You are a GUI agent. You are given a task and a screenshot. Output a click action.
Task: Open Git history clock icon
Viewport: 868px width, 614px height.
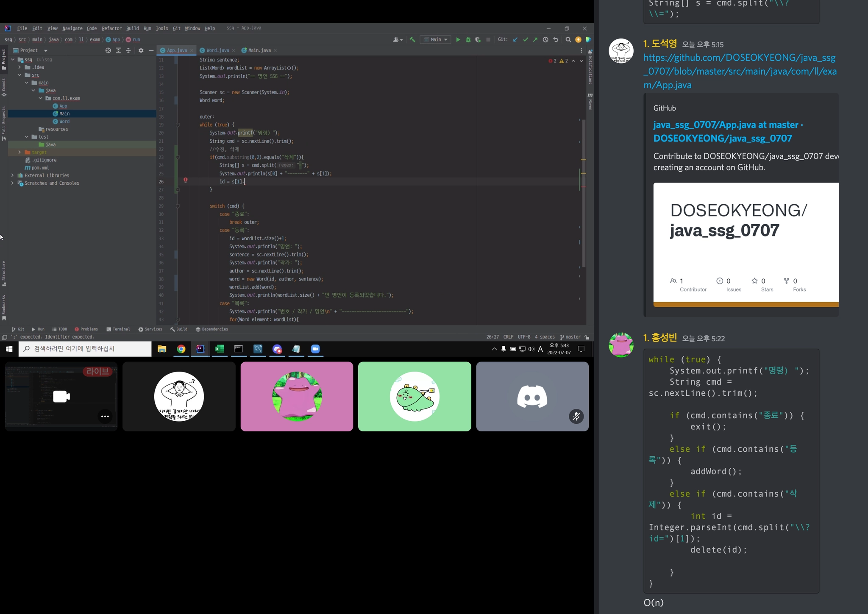[x=545, y=39]
